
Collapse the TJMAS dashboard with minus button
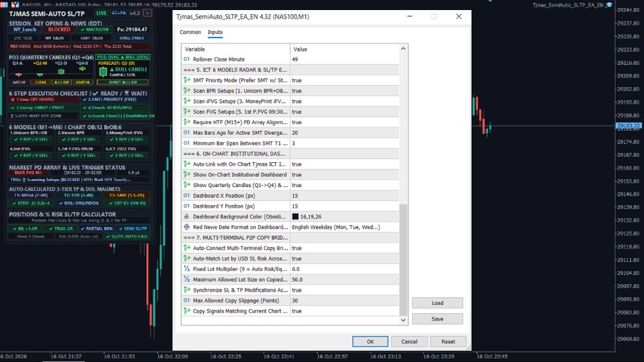tap(148, 13)
